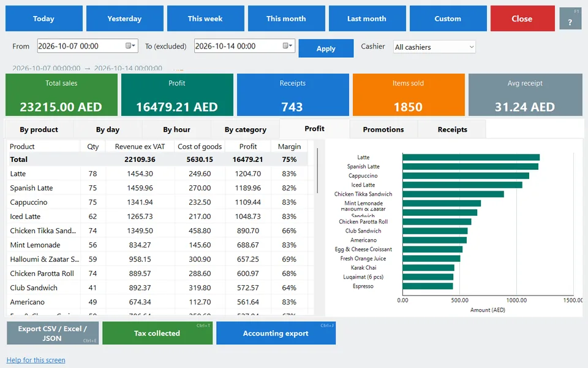Choose the Last month range

367,18
